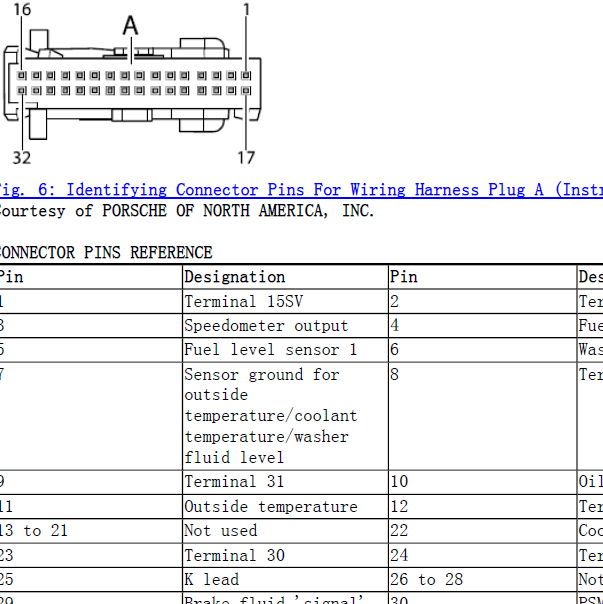Click pin label '32' on diagram
The image size is (603, 604).
[22, 158]
